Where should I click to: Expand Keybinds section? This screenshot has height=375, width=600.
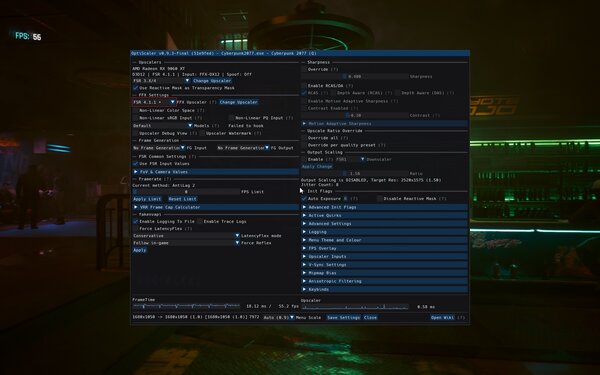click(x=384, y=289)
